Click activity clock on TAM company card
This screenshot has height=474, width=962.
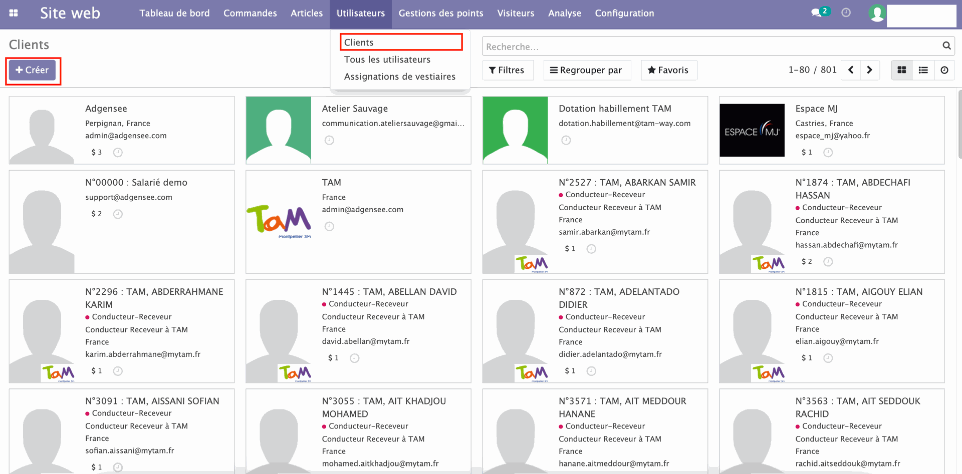[x=329, y=226]
